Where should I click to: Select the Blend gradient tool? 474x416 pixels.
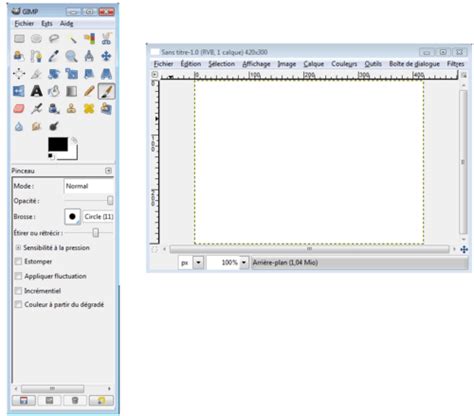[x=72, y=91]
